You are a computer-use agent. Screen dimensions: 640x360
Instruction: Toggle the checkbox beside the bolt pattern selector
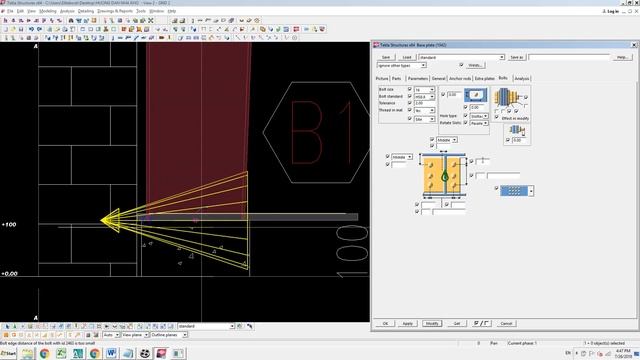pyautogui.click(x=496, y=188)
